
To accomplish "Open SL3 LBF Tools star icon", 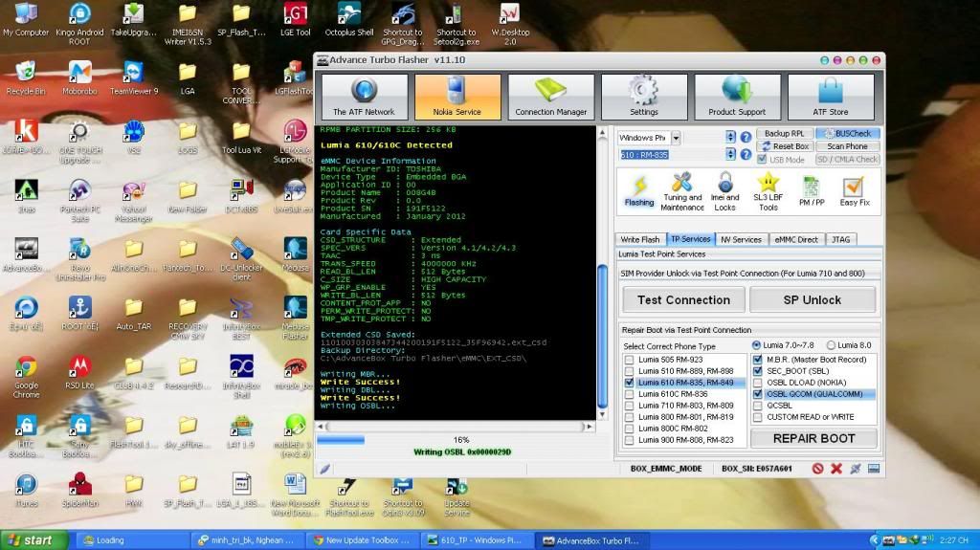I will [768, 191].
